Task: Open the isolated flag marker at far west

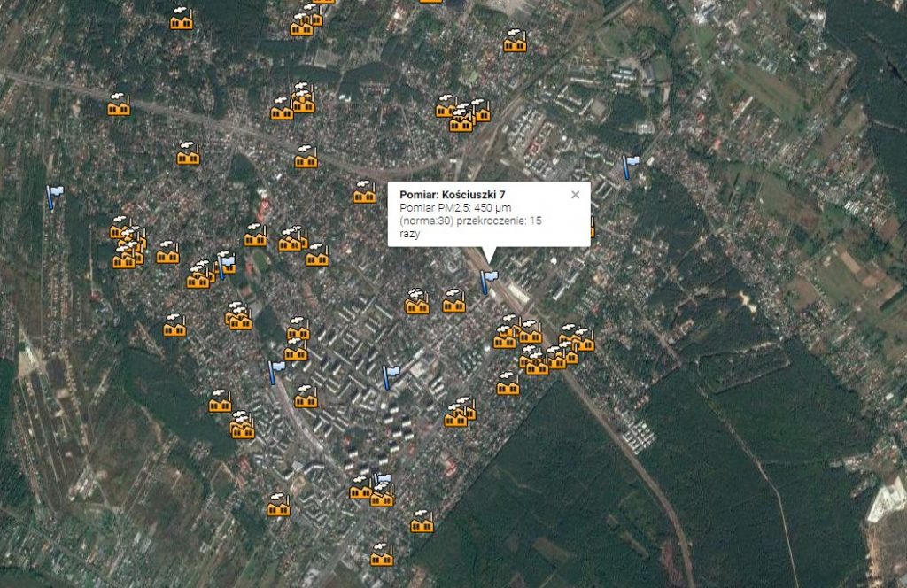Action: pyautogui.click(x=53, y=196)
